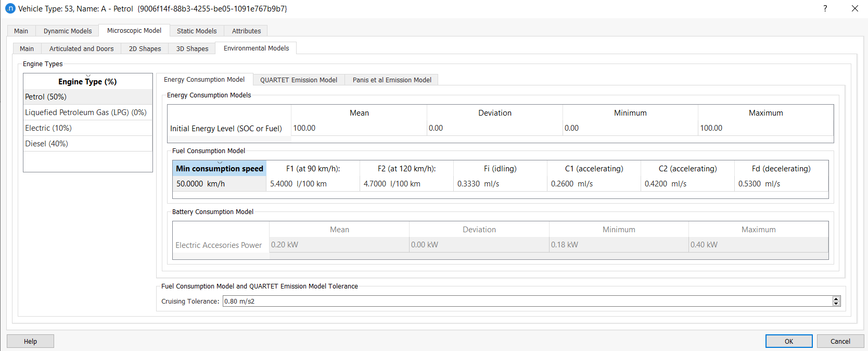Open the Panis et al Emission Model tab

392,80
